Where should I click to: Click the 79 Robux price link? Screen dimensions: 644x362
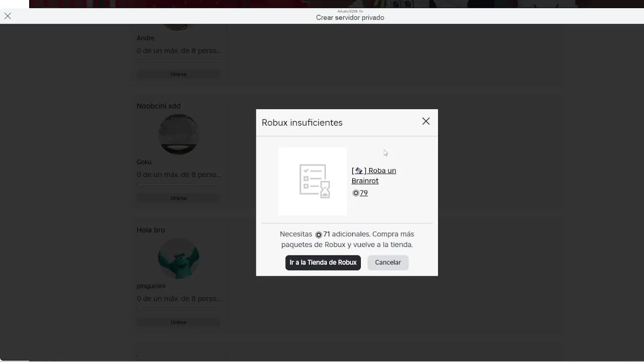click(364, 193)
